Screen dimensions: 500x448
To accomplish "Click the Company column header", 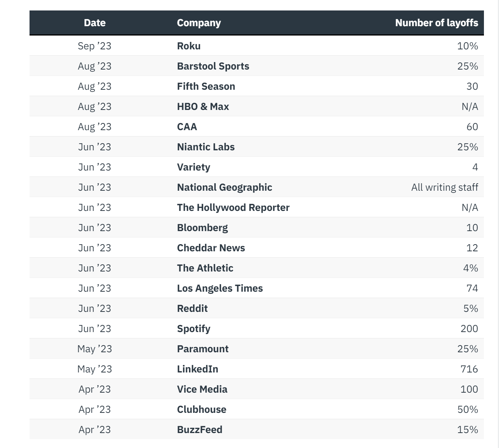I will point(199,23).
